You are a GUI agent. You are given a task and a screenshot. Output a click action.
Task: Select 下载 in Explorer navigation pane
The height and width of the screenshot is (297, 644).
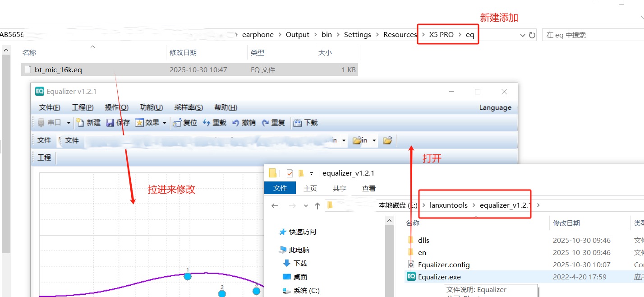(295, 263)
